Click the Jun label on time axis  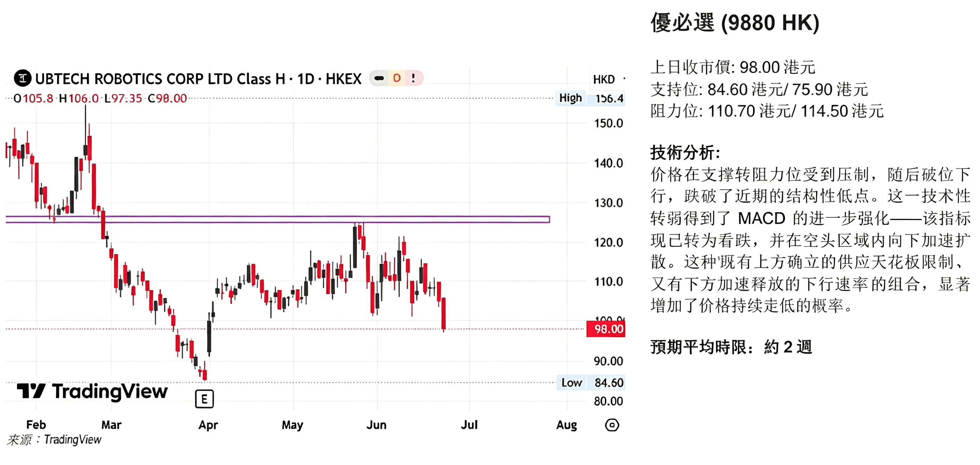point(376,425)
